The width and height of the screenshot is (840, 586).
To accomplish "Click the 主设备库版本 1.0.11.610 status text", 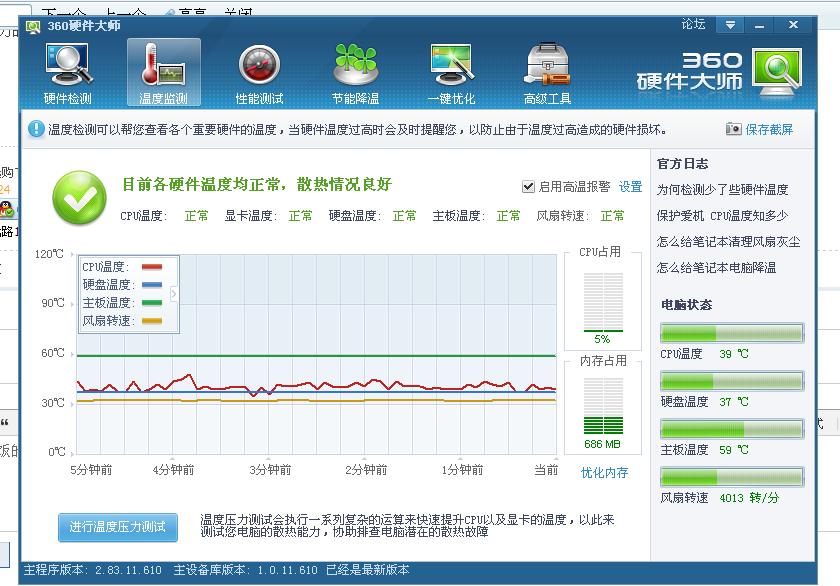I will pos(245,570).
